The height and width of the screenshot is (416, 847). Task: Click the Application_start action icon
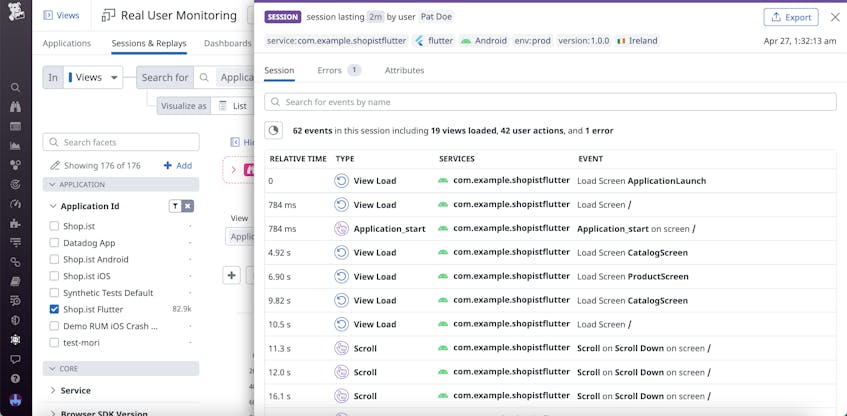(341, 229)
